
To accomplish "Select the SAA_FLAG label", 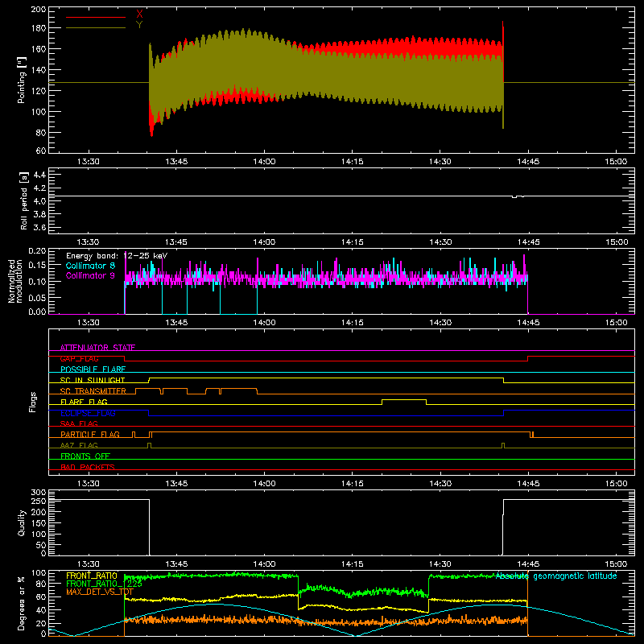I will [79, 423].
